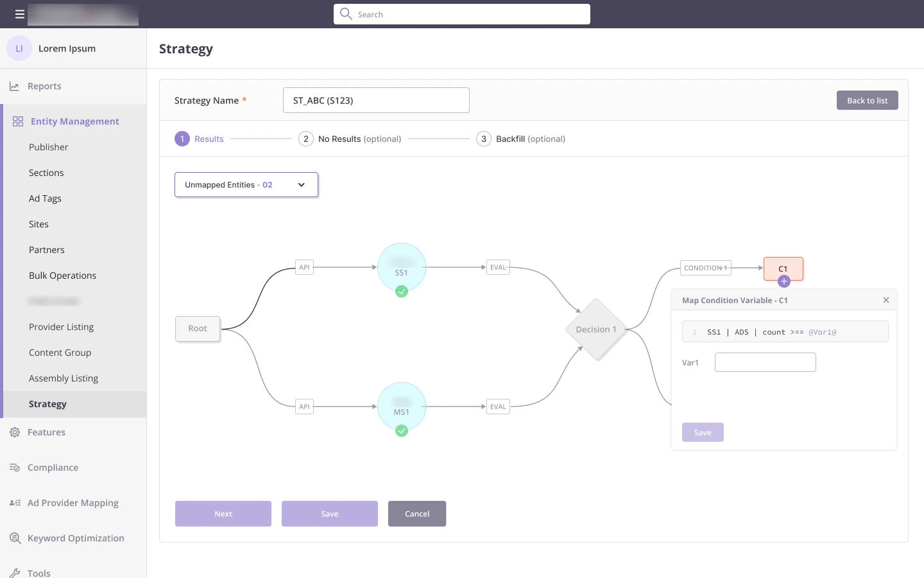Click the Back to list button
Image resolution: width=924 pixels, height=578 pixels.
(868, 100)
